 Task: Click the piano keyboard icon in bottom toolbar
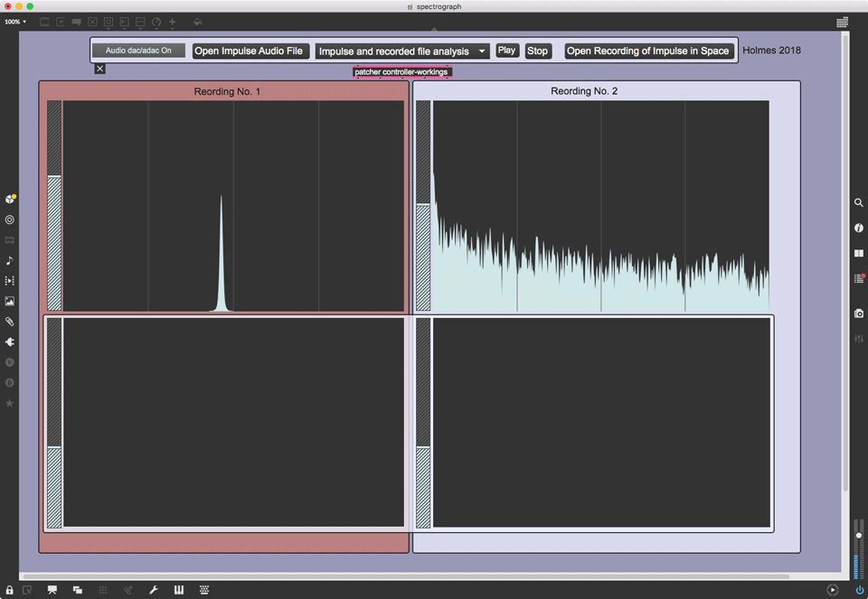point(179,590)
